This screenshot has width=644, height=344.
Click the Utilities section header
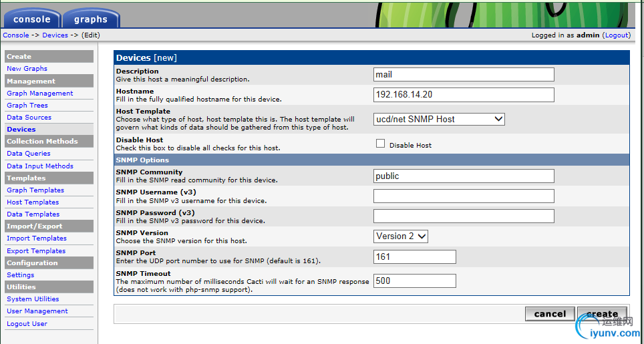tap(49, 287)
